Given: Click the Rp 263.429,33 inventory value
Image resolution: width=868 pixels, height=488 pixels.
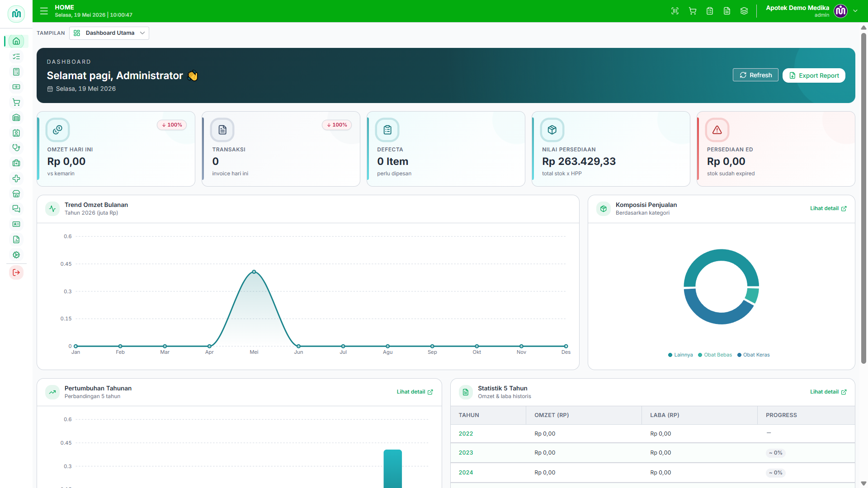Looking at the screenshot, I should (x=579, y=161).
